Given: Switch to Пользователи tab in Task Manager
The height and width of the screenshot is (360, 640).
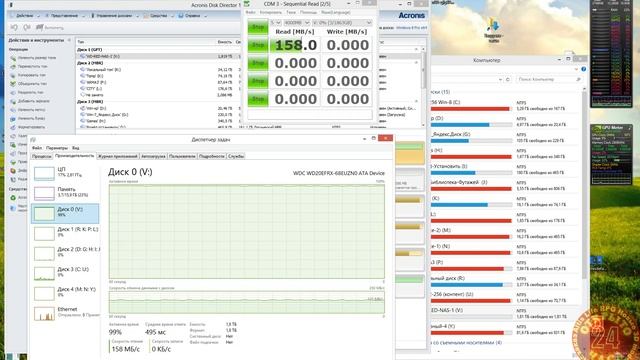Looking at the screenshot, I should pyautogui.click(x=182, y=156).
